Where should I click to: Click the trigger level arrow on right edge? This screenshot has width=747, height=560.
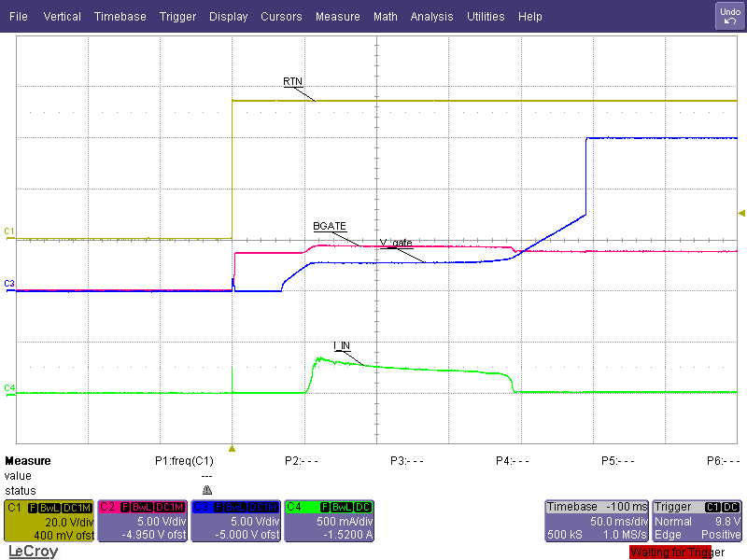741,214
